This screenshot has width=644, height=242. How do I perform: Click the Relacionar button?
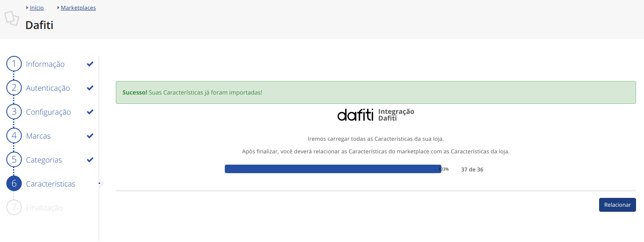617,205
